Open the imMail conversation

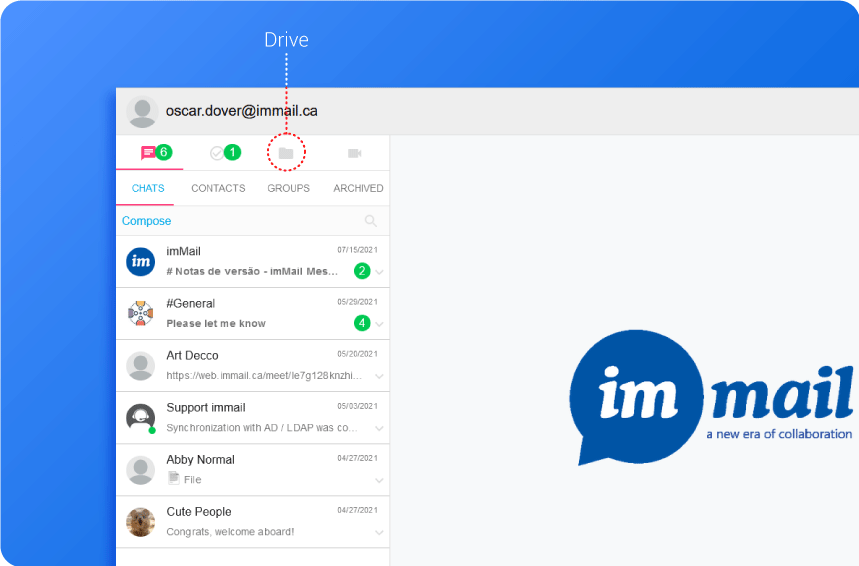point(253,261)
